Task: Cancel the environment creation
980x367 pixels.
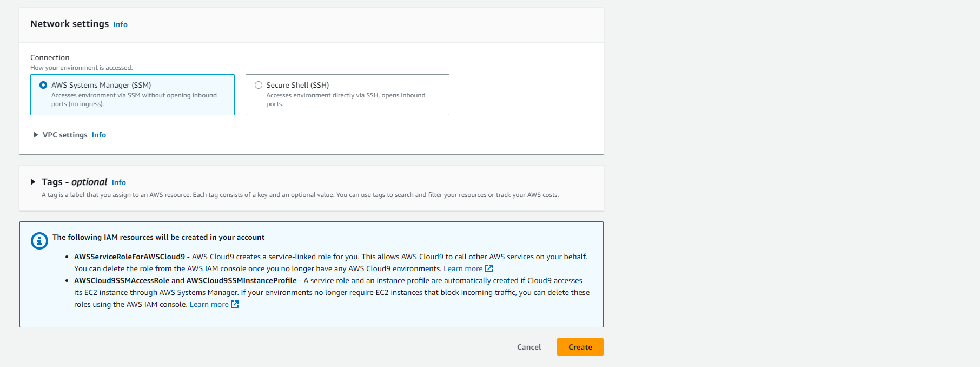Action: click(528, 347)
